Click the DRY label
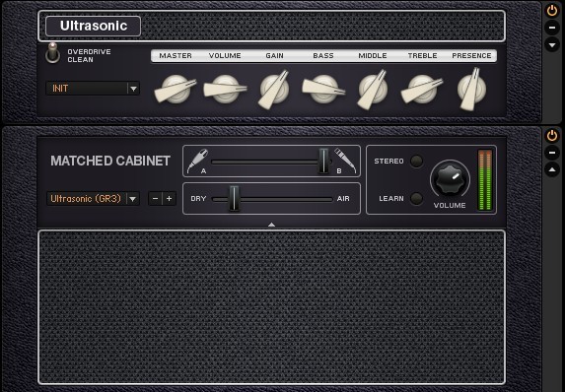Screen dimensions: 565x392 click(198, 199)
